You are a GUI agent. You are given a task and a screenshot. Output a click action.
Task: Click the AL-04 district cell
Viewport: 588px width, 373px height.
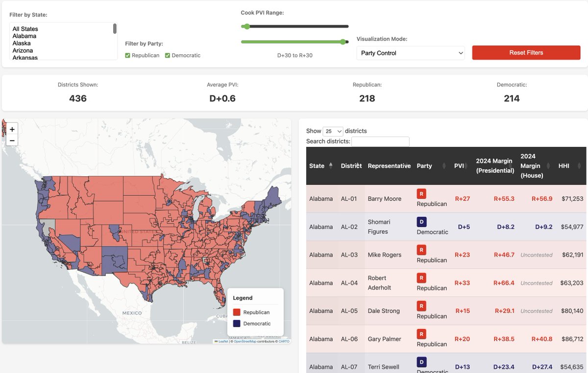click(350, 283)
